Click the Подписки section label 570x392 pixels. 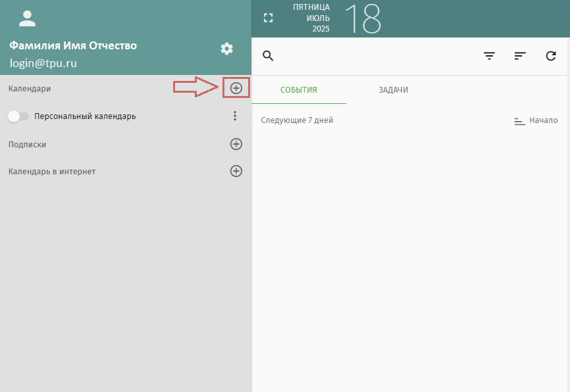(27, 145)
